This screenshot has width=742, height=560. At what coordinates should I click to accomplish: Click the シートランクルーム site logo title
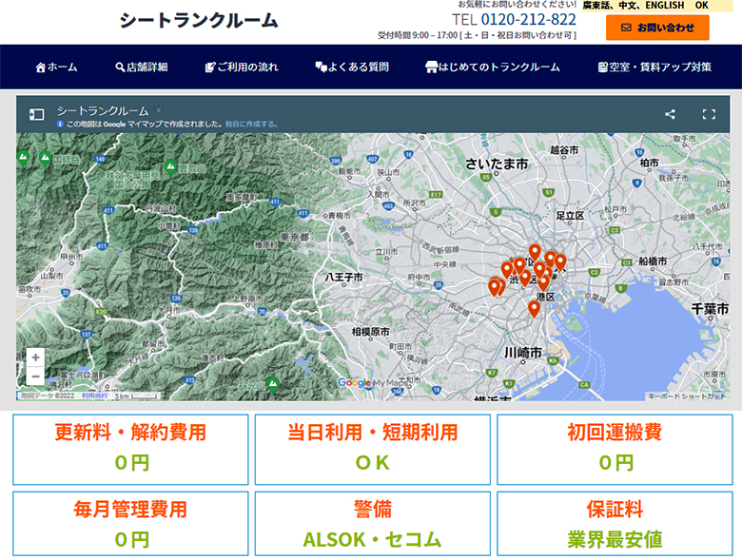click(198, 20)
